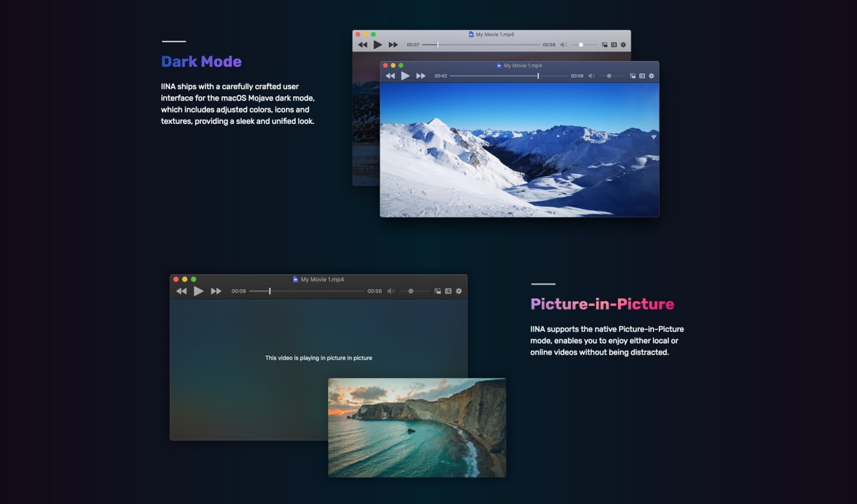This screenshot has width=857, height=504.
Task: Mute the speaker in the light-mode player
Action: coord(563,45)
